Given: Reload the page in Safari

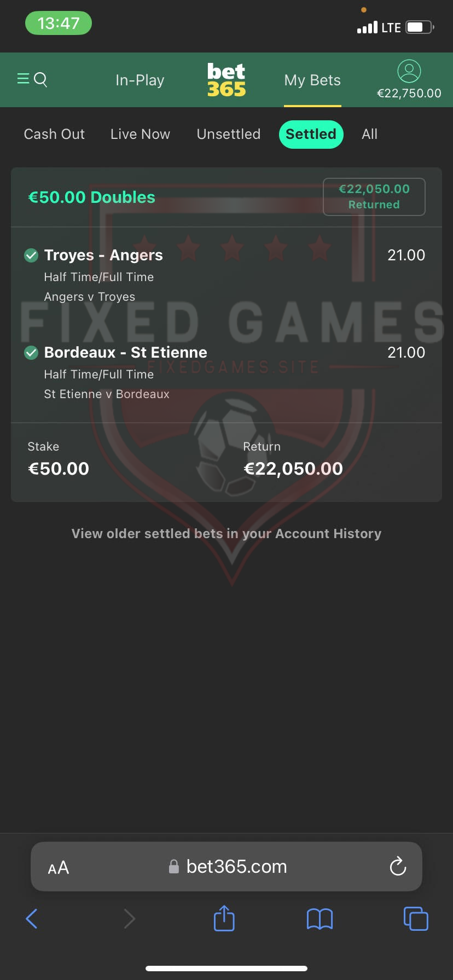Looking at the screenshot, I should (398, 866).
